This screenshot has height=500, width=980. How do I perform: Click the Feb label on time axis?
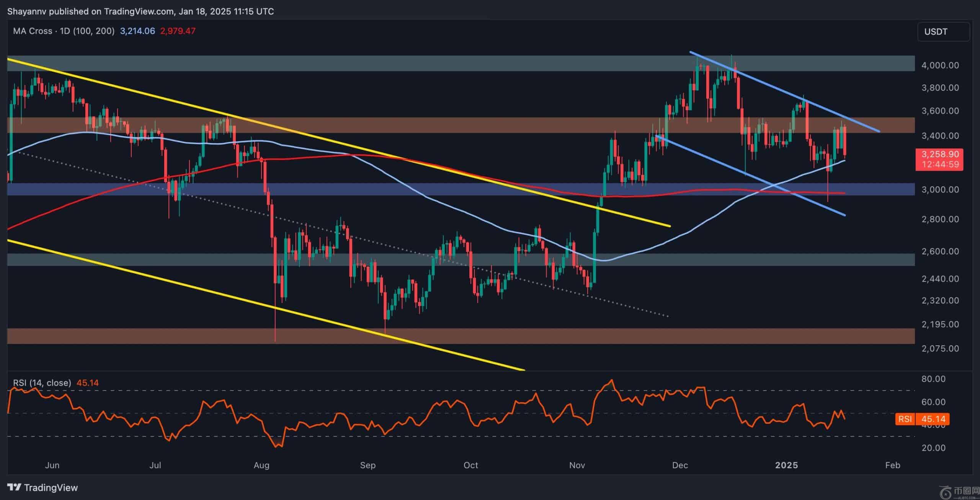[893, 465]
